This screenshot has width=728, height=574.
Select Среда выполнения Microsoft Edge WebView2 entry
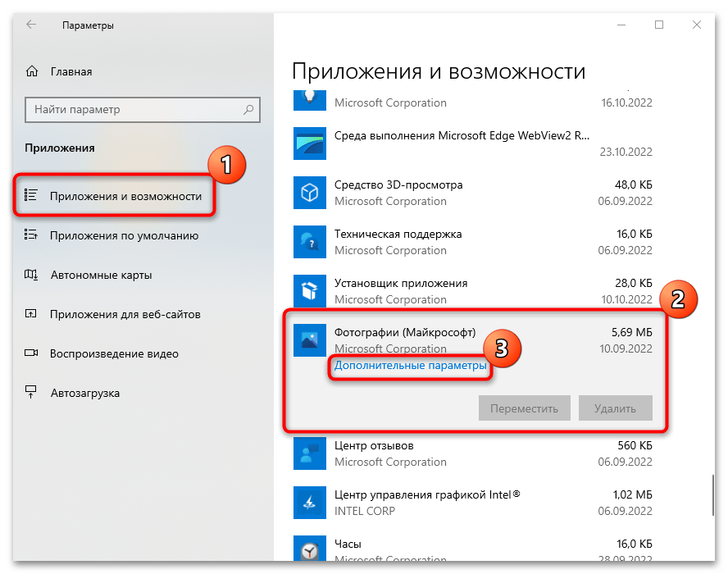[x=462, y=135]
